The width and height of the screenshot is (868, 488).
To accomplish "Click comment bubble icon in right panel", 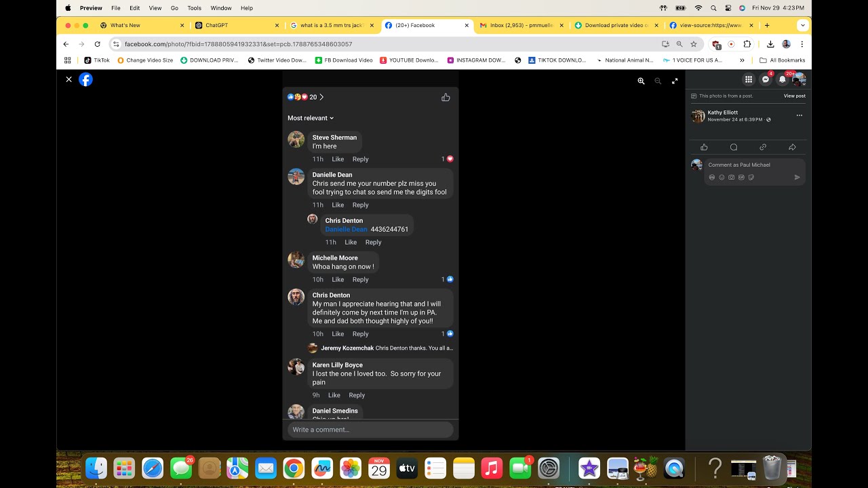I will click(x=734, y=147).
